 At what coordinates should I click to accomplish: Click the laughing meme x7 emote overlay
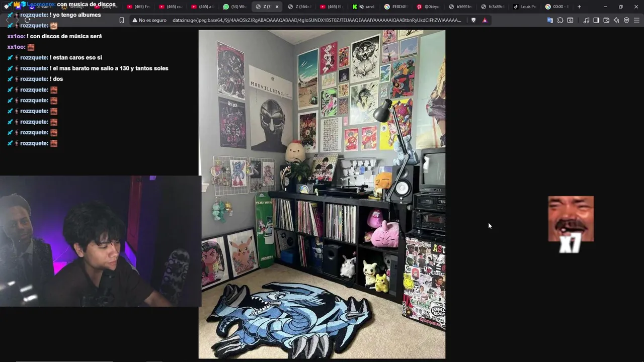(x=571, y=224)
